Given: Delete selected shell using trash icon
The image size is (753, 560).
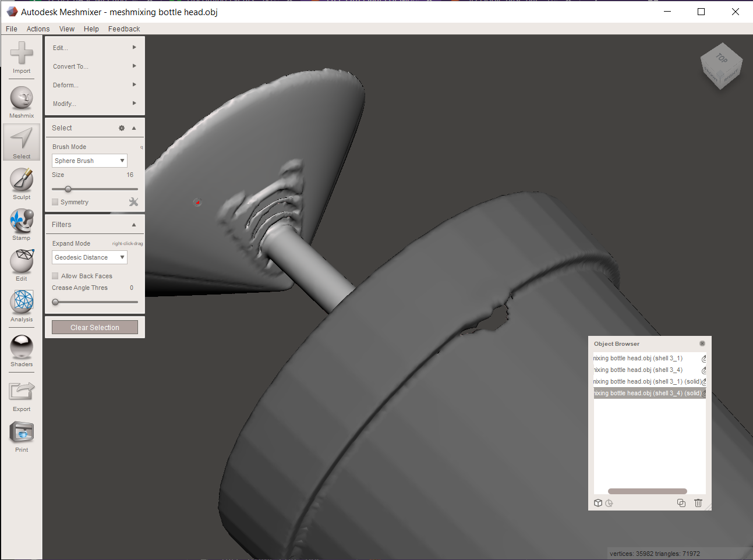Looking at the screenshot, I should click(698, 502).
